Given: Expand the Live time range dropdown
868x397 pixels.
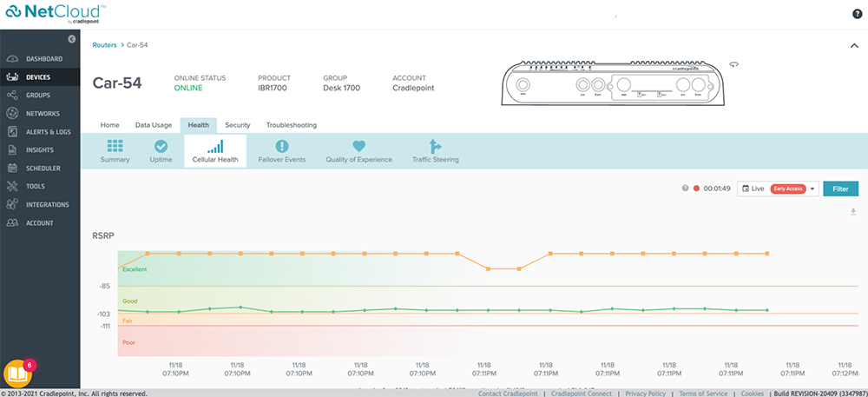Looking at the screenshot, I should 813,189.
